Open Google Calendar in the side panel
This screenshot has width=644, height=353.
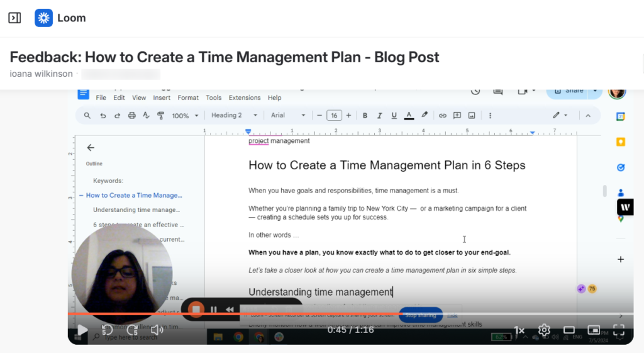pos(621,116)
